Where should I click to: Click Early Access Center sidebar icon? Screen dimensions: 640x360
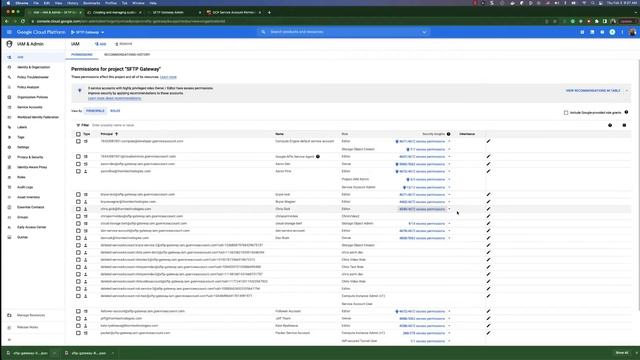pyautogui.click(x=9, y=227)
